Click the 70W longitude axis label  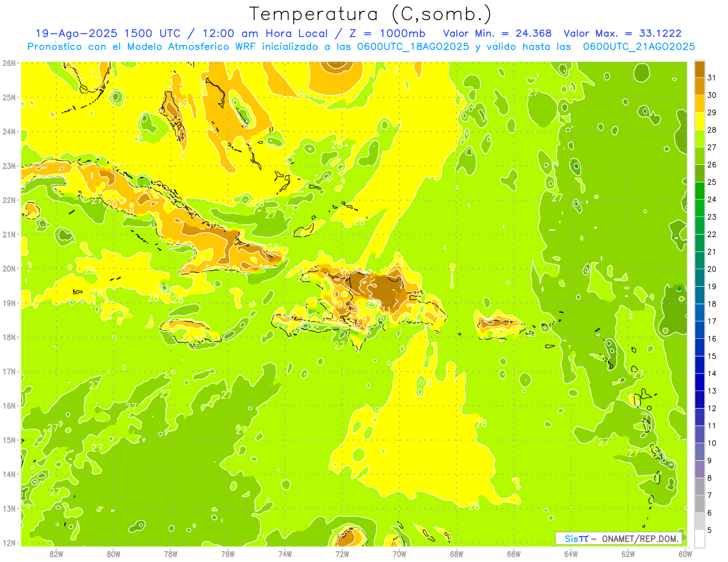point(399,553)
